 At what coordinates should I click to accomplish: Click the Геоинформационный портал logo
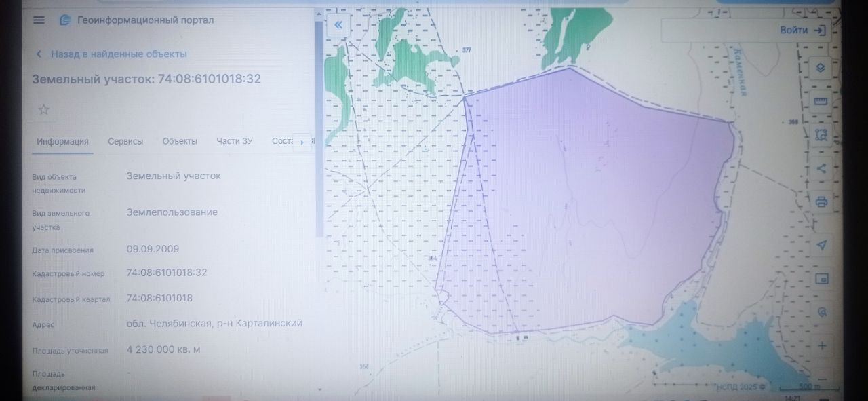click(65, 20)
